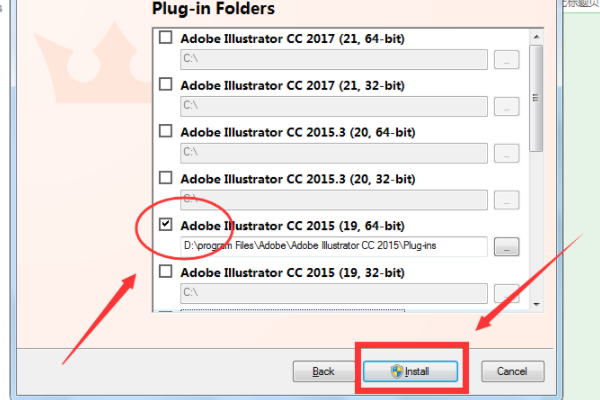This screenshot has width=600, height=400.
Task: Browse folder for Illustrator CC 2015.3 32-bit
Action: pyautogui.click(x=506, y=200)
